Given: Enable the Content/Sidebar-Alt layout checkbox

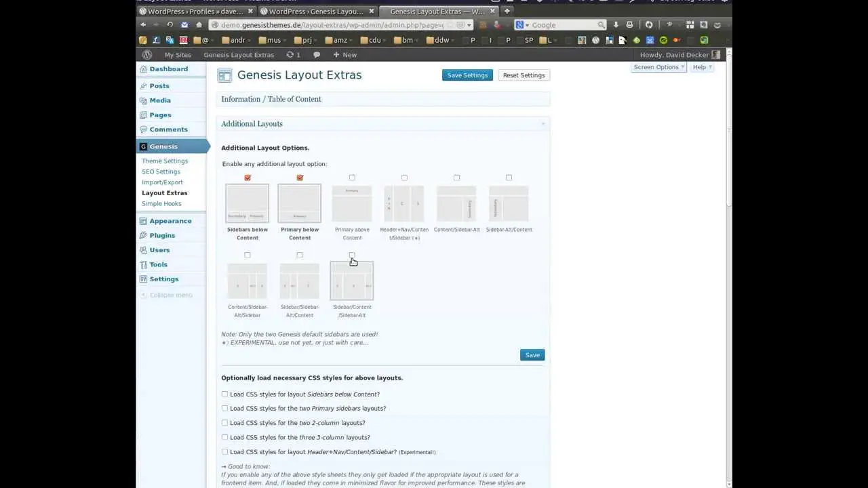Looking at the screenshot, I should [456, 178].
